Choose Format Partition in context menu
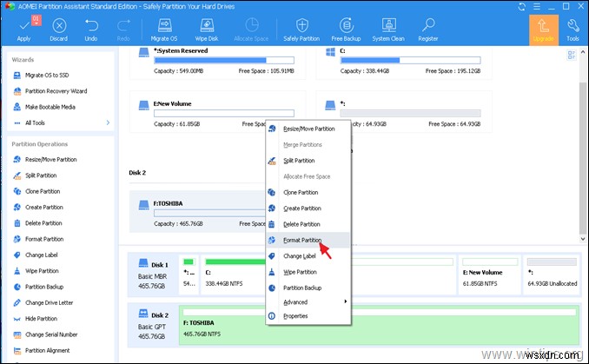589x364 pixels. tap(302, 240)
